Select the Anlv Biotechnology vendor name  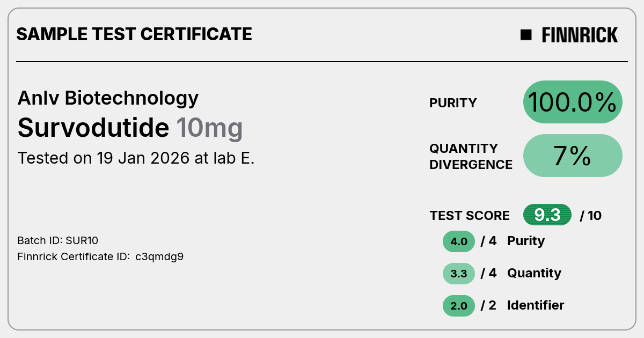coord(108,98)
